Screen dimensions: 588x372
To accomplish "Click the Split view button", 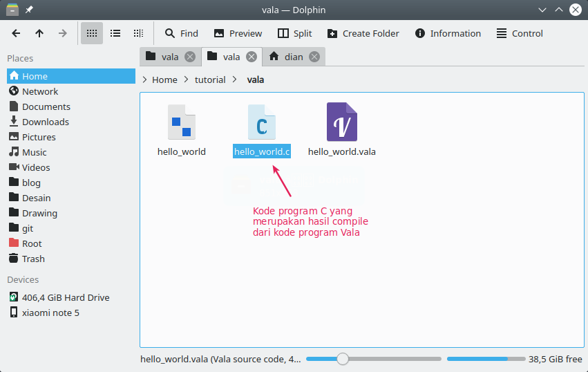I will pos(294,33).
